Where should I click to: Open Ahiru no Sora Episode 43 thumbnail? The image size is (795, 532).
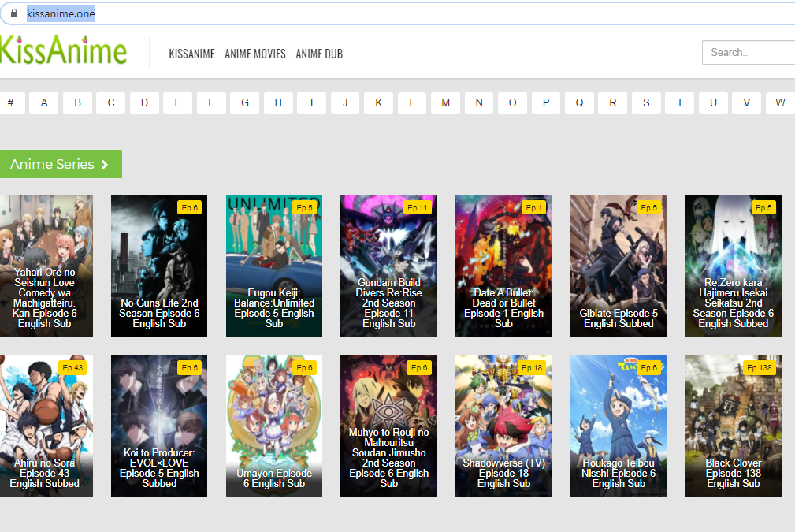click(46, 426)
